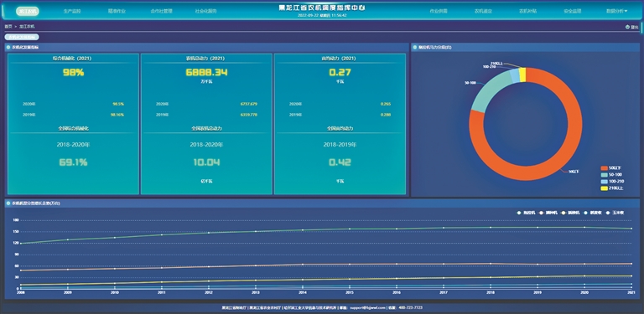
Task: Open the 精准作业 navigation item
Action: (x=117, y=12)
